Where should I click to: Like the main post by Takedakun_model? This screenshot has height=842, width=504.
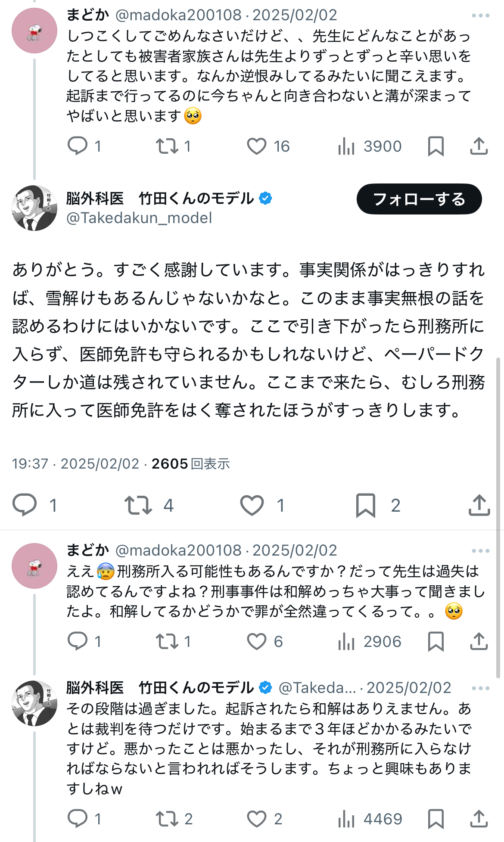tap(252, 505)
